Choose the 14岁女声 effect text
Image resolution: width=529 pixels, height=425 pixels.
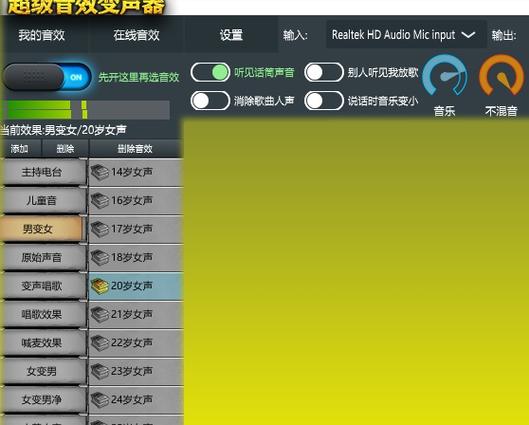click(x=132, y=172)
